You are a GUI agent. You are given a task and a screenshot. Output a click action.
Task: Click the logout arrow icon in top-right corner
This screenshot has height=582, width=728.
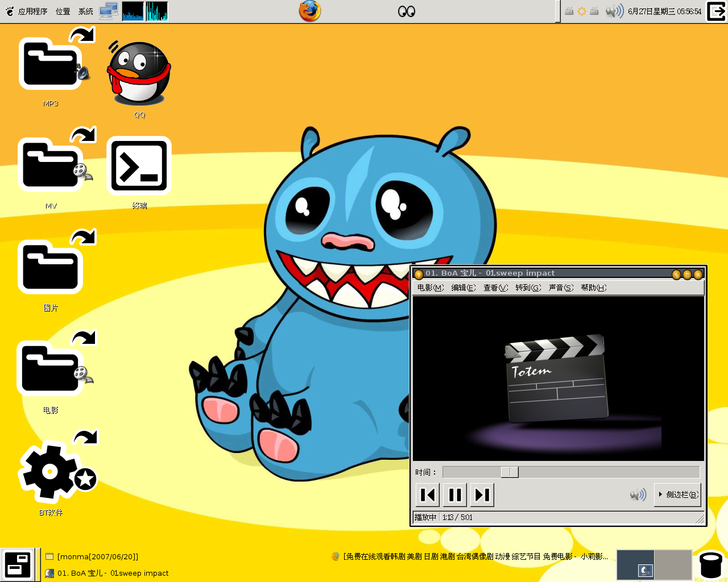point(717,11)
